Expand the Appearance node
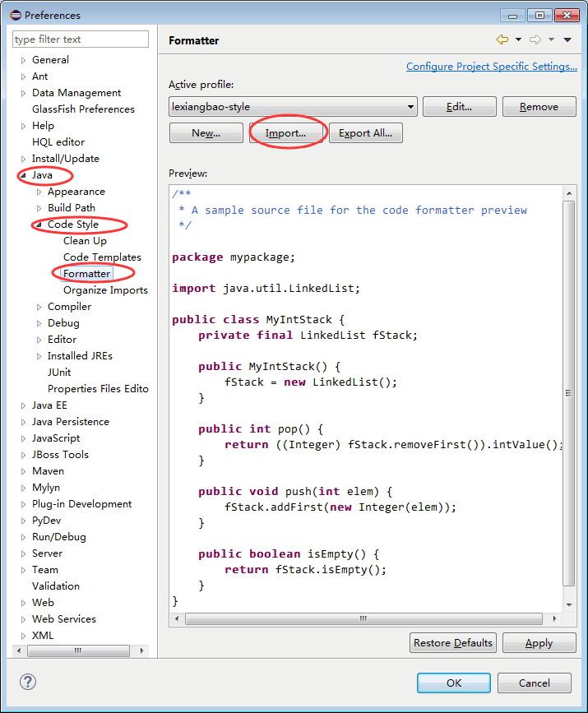The height and width of the screenshot is (713, 588). pyautogui.click(x=39, y=192)
